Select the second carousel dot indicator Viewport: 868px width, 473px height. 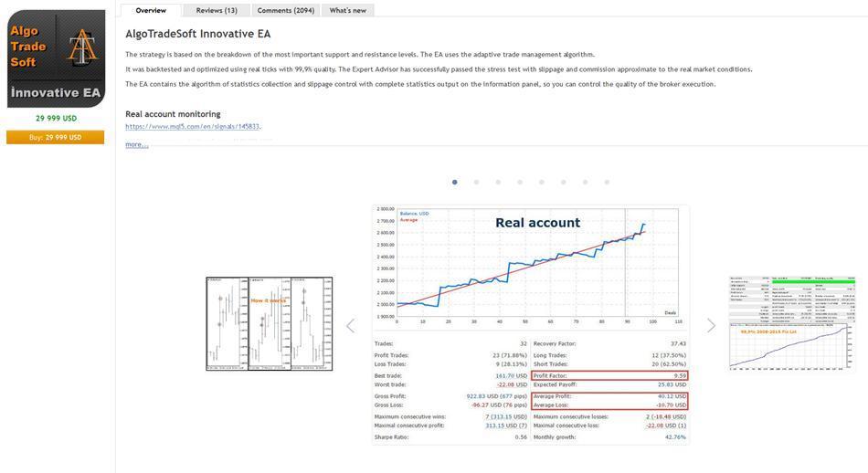476,183
